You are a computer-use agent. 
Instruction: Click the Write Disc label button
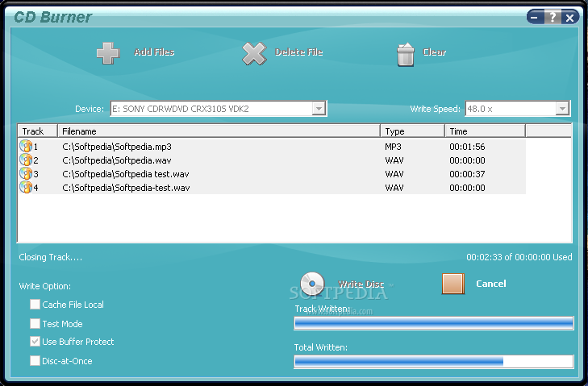click(361, 284)
